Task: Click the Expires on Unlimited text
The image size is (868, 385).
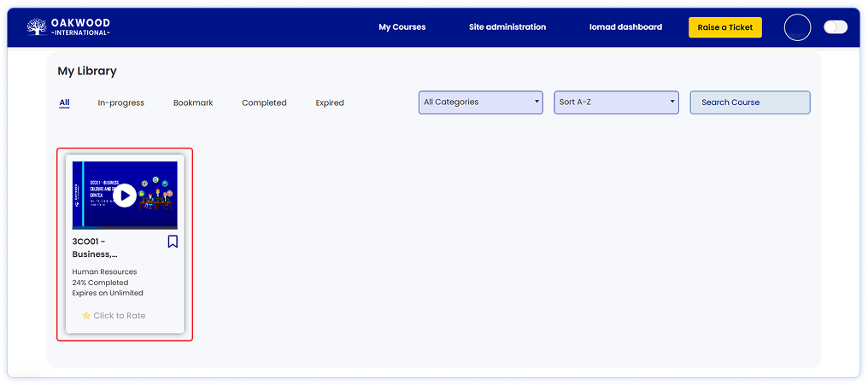Action: [108, 293]
